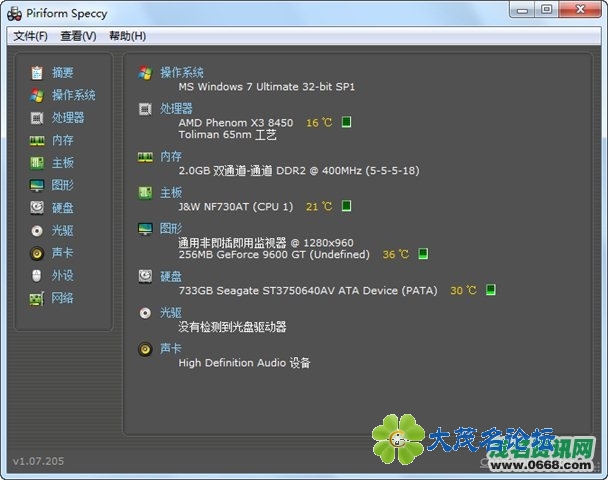
Task: Open the 主板 motherboard sidebar icon
Action: [x=37, y=163]
